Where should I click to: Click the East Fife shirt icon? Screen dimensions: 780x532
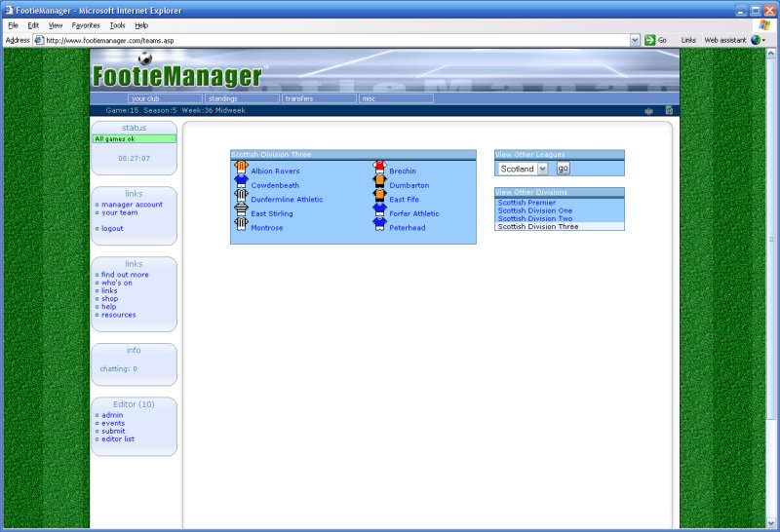pyautogui.click(x=379, y=196)
